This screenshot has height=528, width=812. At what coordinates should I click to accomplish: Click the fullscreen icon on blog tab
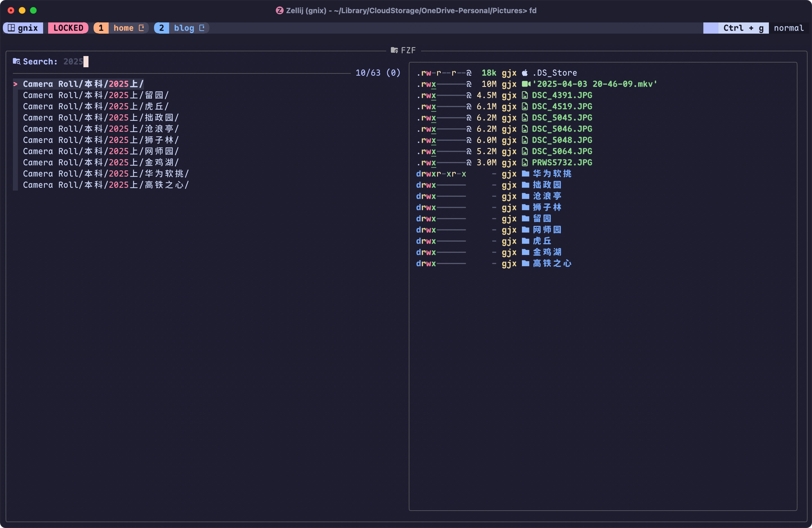coord(202,28)
